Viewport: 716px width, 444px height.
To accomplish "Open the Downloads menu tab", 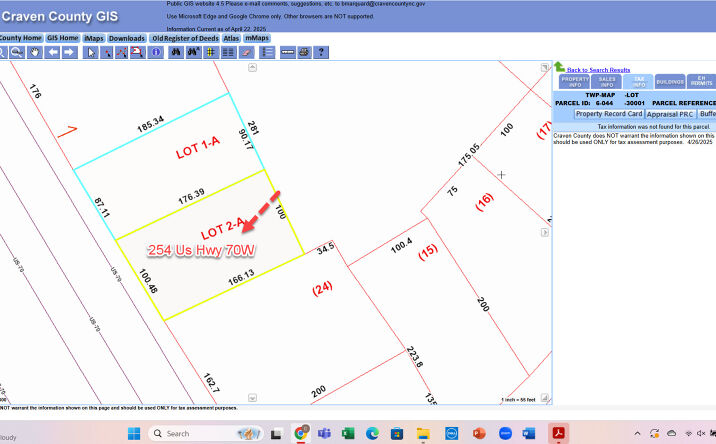I will point(127,38).
